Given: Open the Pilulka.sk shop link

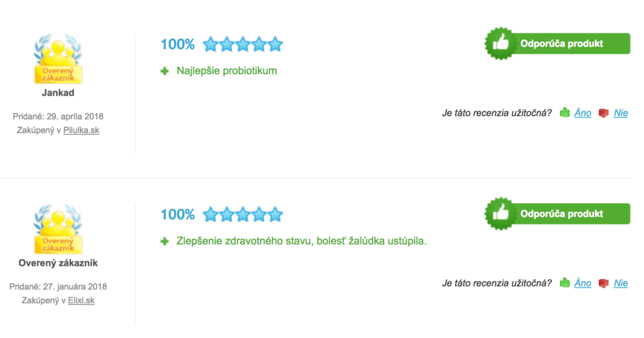Looking at the screenshot, I should (x=81, y=130).
